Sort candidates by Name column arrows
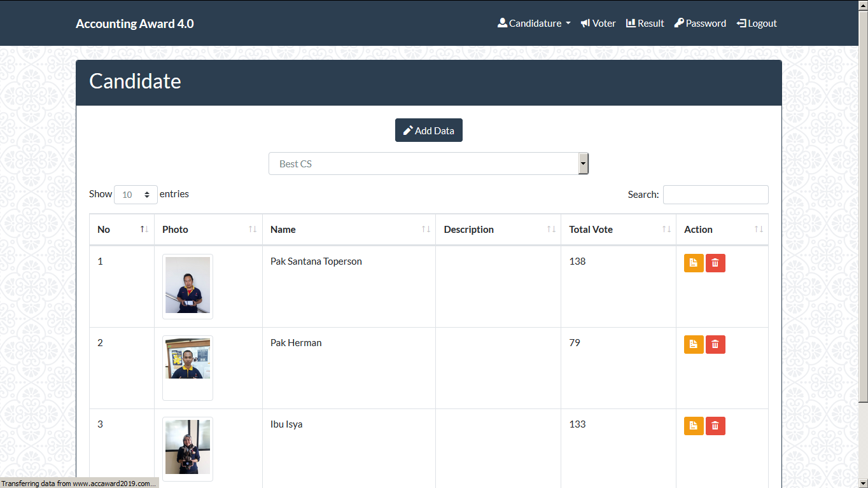 (426, 230)
